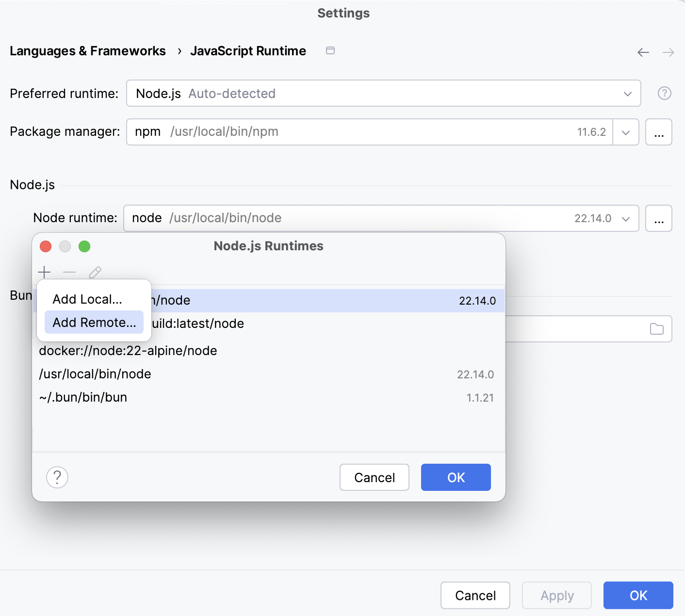Expand the Node runtime dropdown

point(625,218)
